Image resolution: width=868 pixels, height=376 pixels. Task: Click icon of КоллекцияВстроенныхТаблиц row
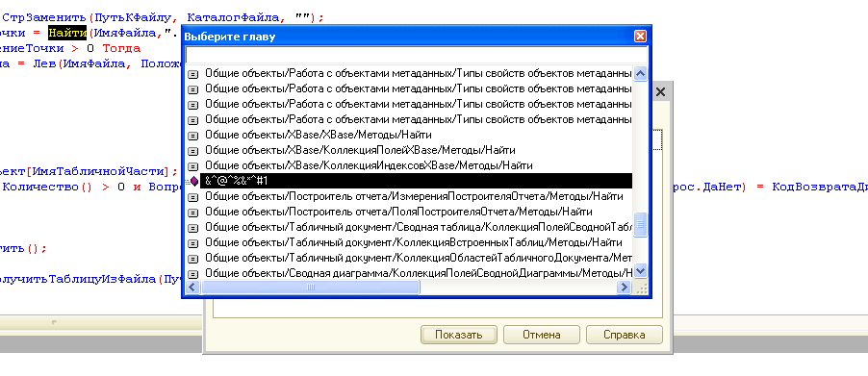pyautogui.click(x=192, y=242)
